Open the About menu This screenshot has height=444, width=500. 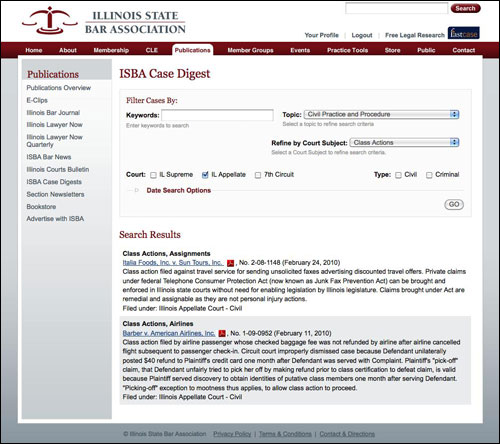(x=68, y=50)
